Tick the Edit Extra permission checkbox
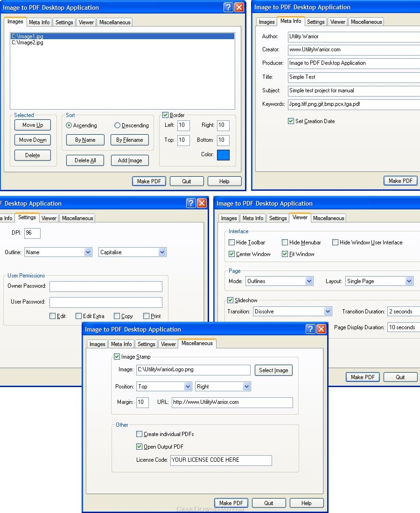Screen dimensions: 420x513 click(x=78, y=316)
